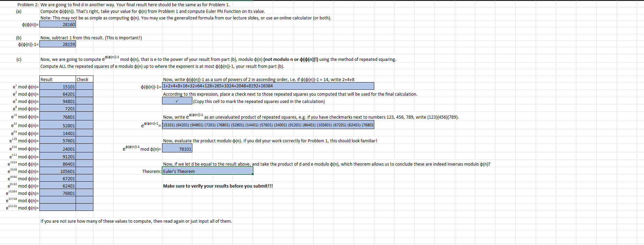Select the unevaluated product of repeated squares cell
The image size is (644, 245).
tap(268, 125)
